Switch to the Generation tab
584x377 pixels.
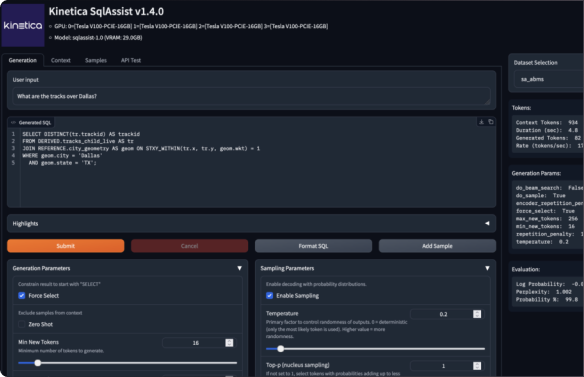[23, 60]
